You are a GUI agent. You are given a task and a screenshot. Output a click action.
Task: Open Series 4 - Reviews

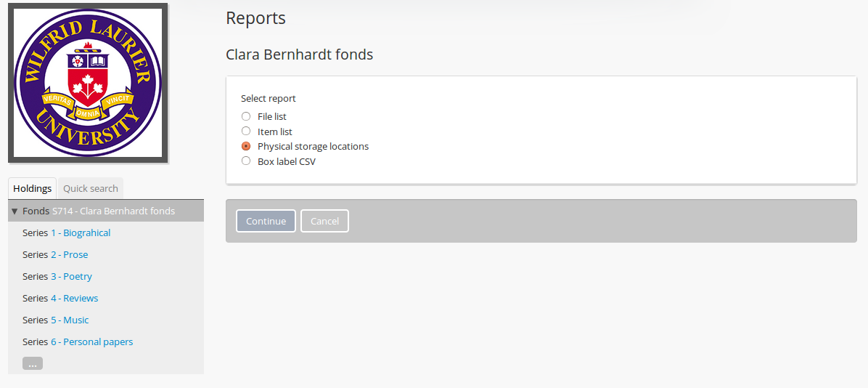tap(74, 299)
